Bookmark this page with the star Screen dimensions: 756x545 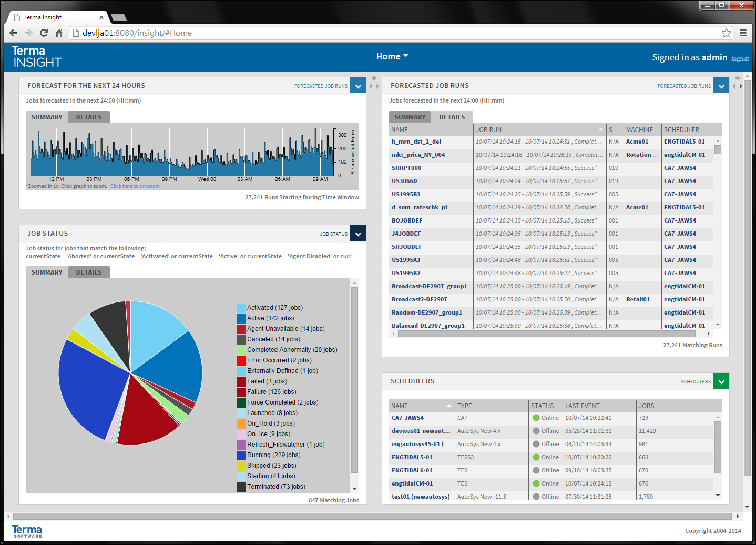point(726,33)
